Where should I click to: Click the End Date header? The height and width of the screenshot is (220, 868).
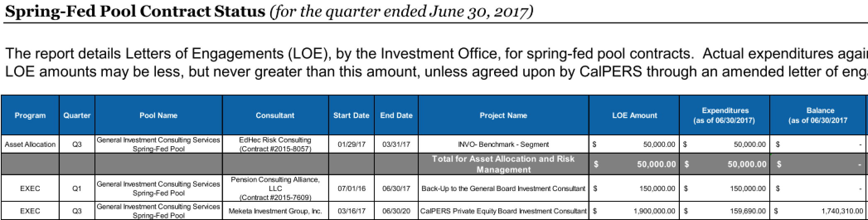[396, 115]
